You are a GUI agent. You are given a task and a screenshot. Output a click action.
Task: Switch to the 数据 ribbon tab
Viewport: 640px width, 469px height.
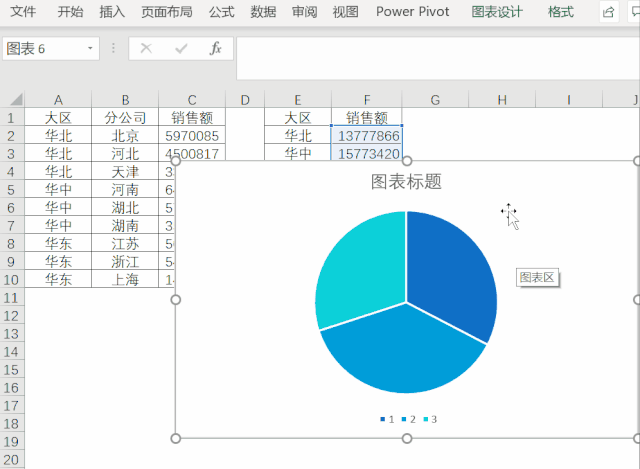pos(263,12)
